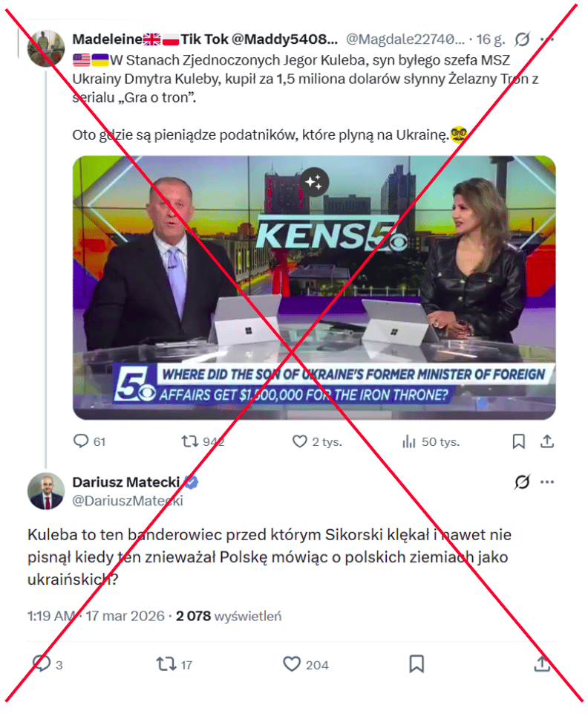588x717 pixels.
Task: Repost Dariusz Matecki's post with 17 reposts
Action: point(174,664)
